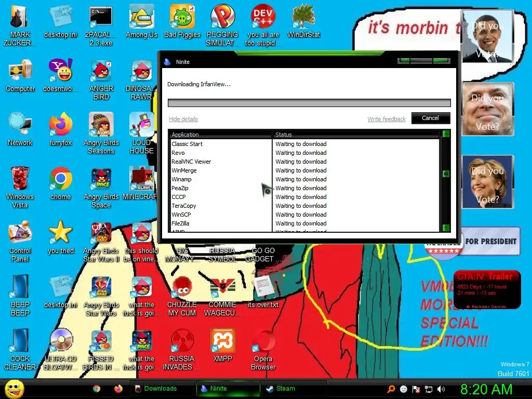Select the Winamp list entry
This screenshot has width=532, height=399.
[x=304, y=179]
